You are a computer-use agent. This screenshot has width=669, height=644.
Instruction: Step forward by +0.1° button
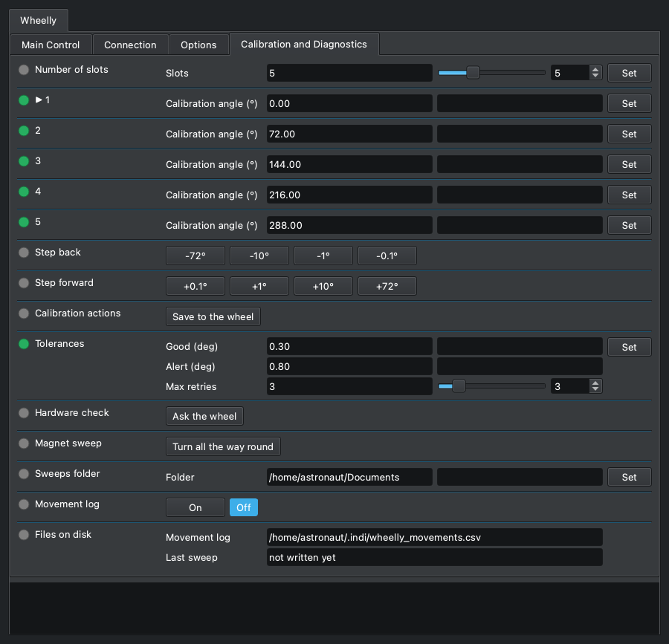coord(195,286)
